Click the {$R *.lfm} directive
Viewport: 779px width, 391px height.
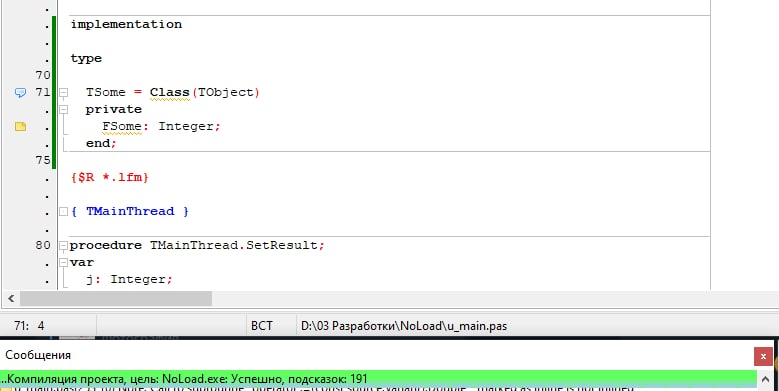point(110,177)
